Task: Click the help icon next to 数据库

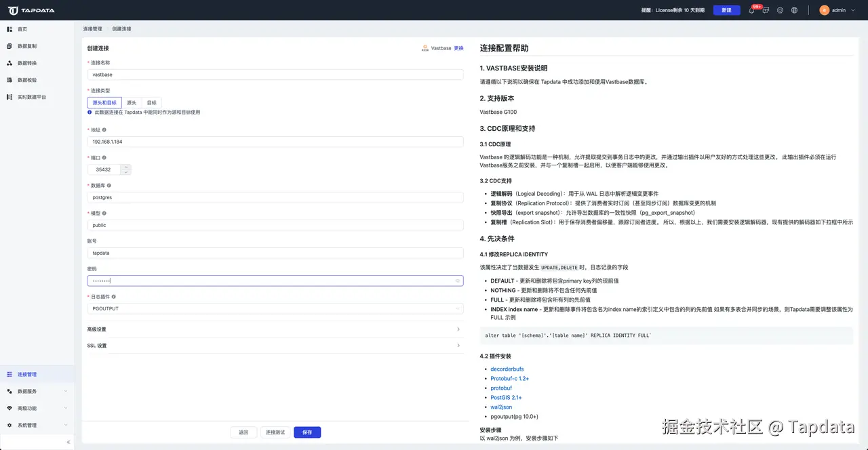Action: point(109,185)
